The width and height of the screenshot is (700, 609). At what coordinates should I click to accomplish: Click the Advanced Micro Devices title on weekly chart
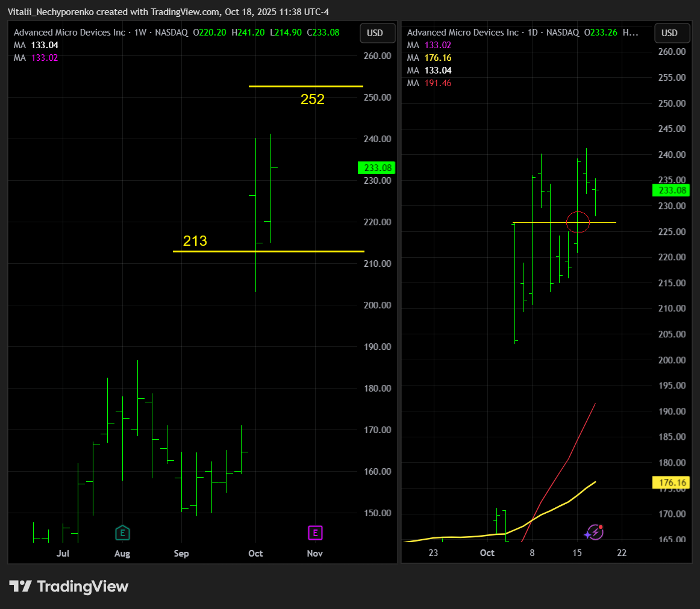click(x=69, y=33)
